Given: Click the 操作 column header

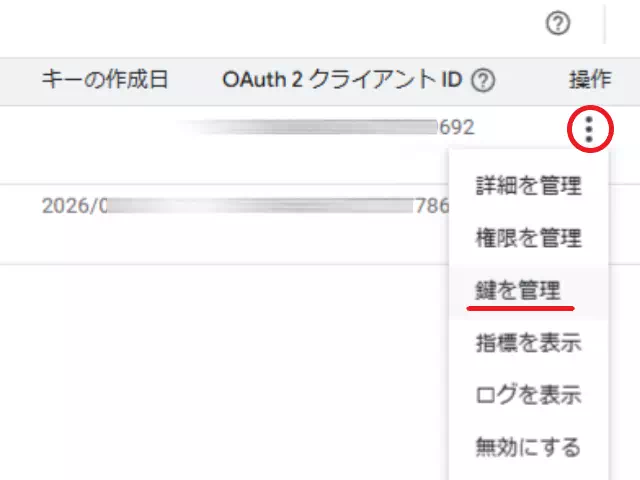Looking at the screenshot, I should tap(587, 81).
